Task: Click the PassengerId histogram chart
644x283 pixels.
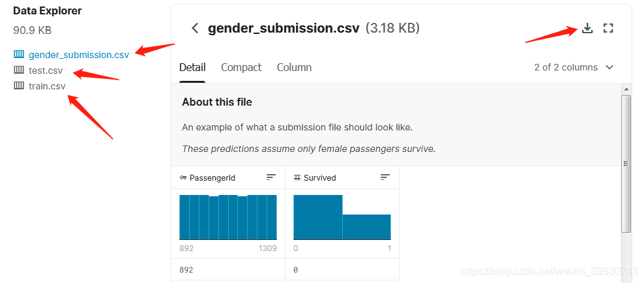Action: click(x=228, y=217)
